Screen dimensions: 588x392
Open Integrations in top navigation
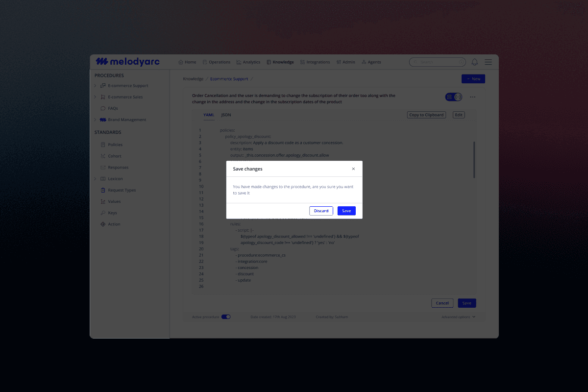click(x=315, y=62)
